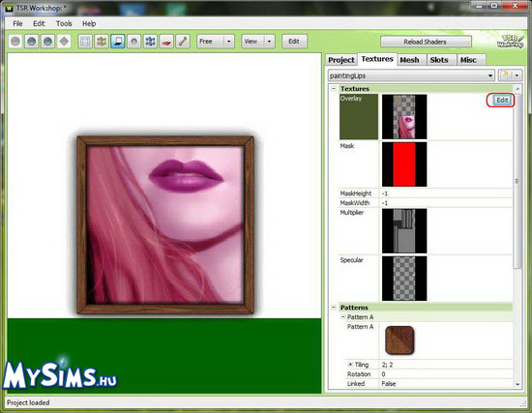Click the red Mask texture thumbnail

click(x=404, y=164)
